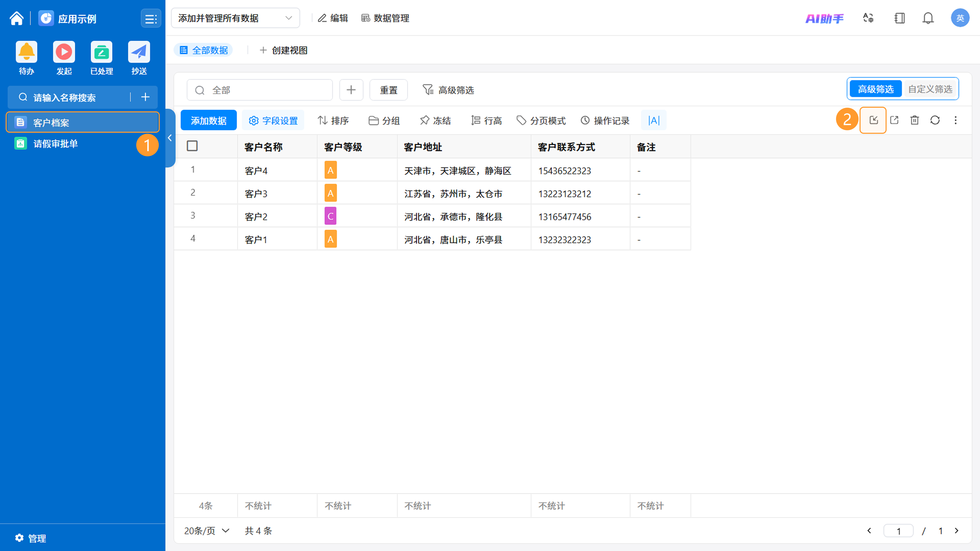
Task: Open 管理 settings at sidebar bottom
Action: tap(30, 538)
